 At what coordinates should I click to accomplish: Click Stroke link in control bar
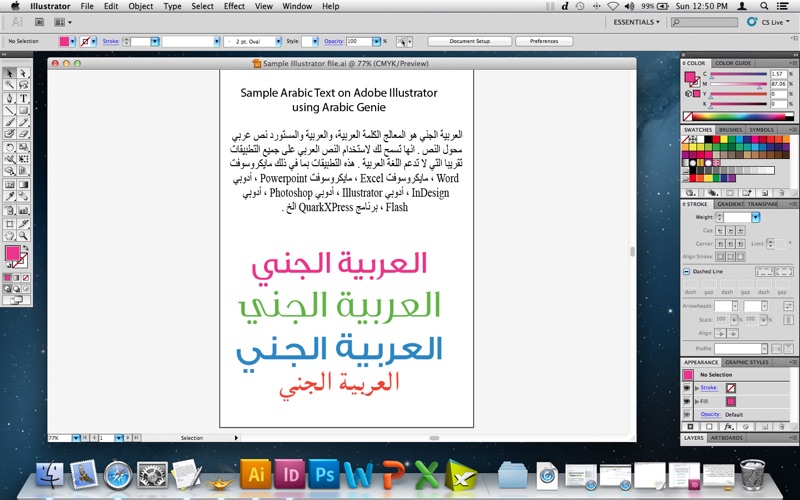(x=111, y=41)
